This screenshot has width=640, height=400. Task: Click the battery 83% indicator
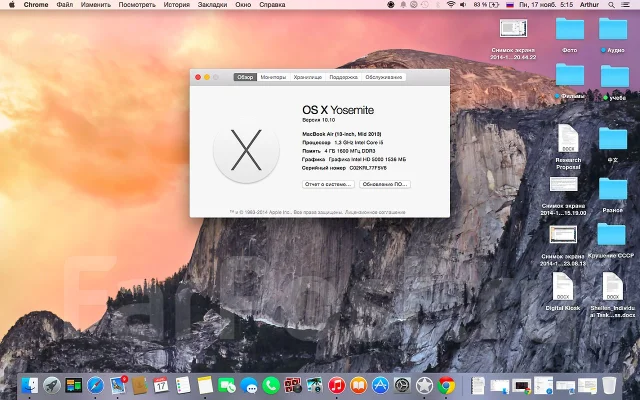pos(486,5)
